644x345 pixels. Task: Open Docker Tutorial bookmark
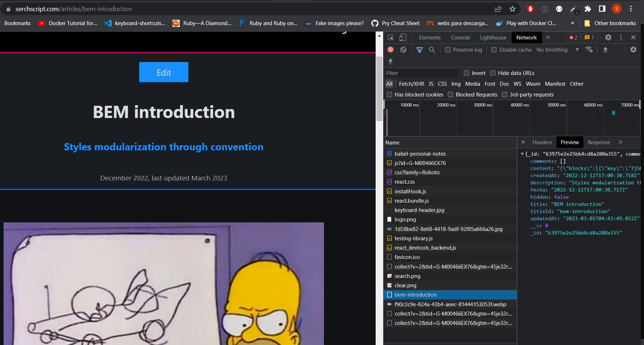pos(68,23)
